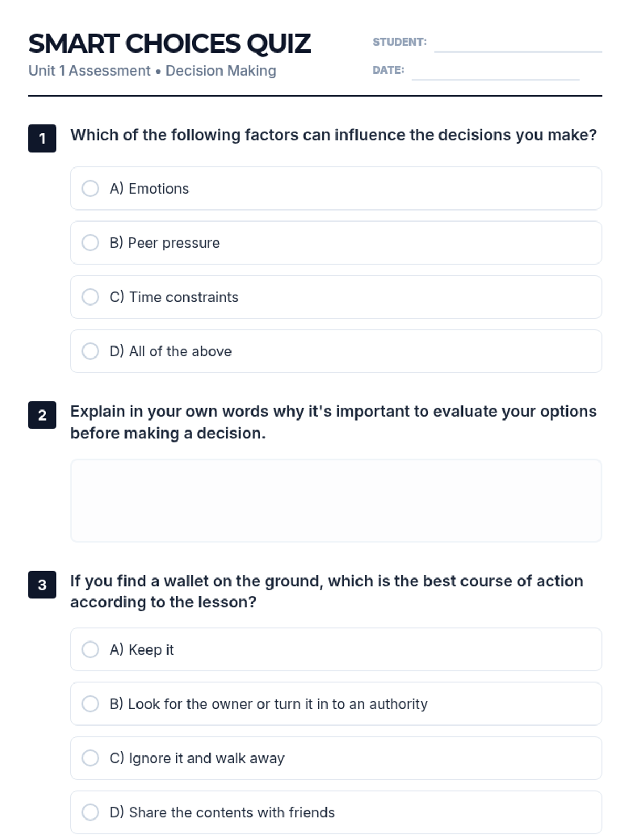Click the Student name field
Screen dimensions: 630x840
[518, 43]
